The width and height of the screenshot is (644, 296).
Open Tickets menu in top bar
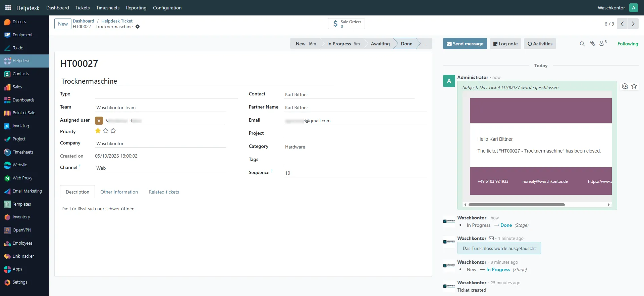(83, 8)
